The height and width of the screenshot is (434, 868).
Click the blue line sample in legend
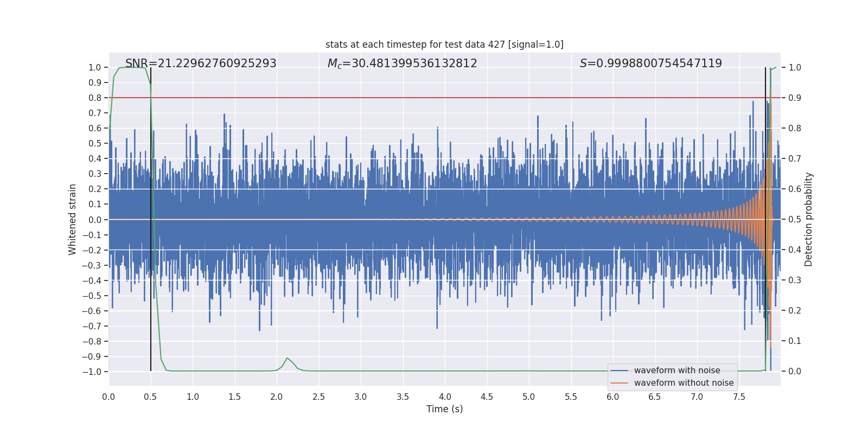coord(619,371)
